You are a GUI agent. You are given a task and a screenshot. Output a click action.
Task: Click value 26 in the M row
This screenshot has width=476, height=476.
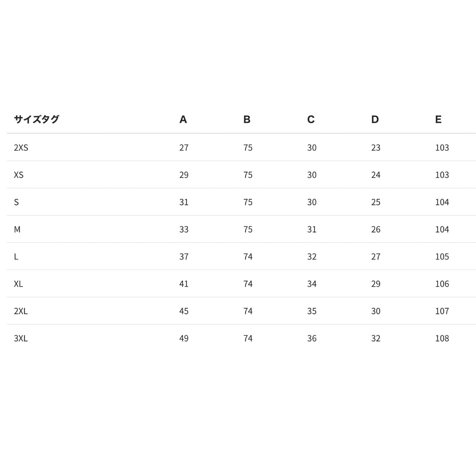(376, 229)
